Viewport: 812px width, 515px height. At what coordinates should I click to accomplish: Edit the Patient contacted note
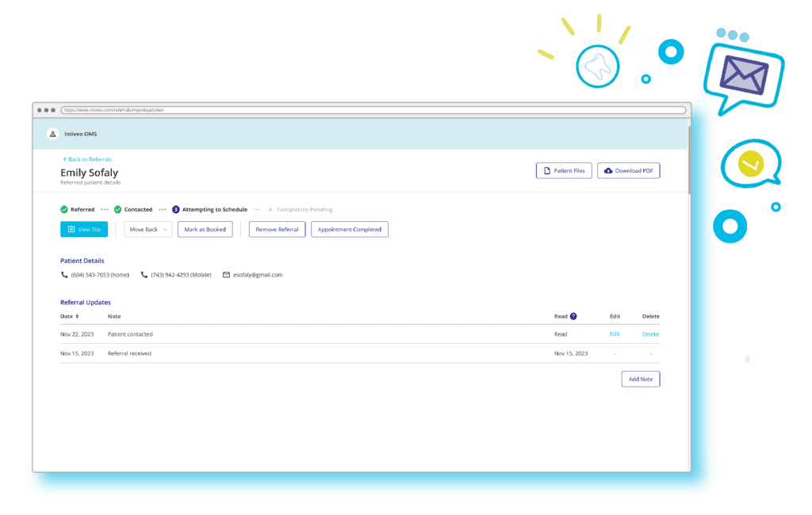point(615,334)
